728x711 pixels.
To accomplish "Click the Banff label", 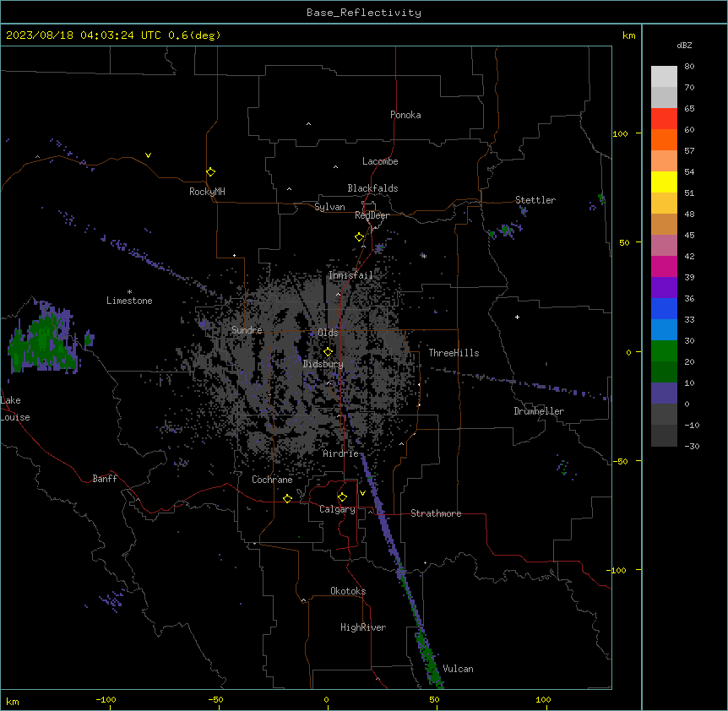I will 105,479.
